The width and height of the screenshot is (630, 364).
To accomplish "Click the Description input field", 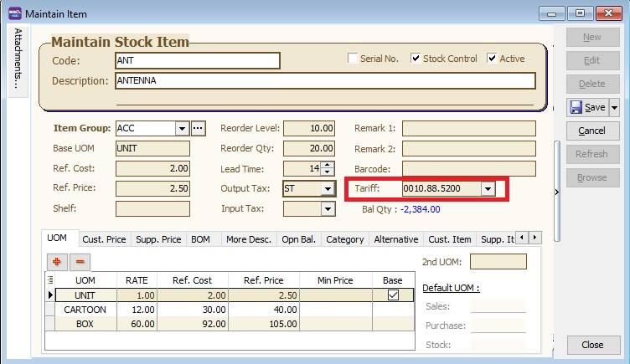I will point(325,80).
